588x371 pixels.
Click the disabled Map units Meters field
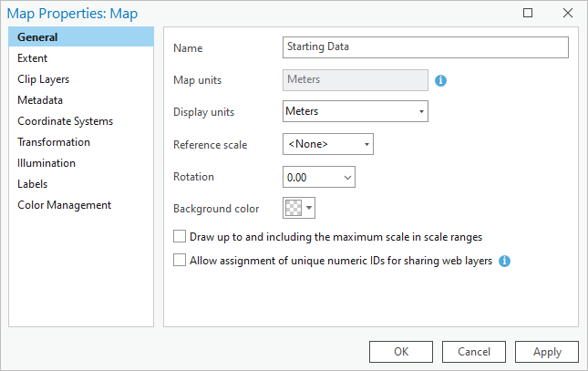coord(356,80)
